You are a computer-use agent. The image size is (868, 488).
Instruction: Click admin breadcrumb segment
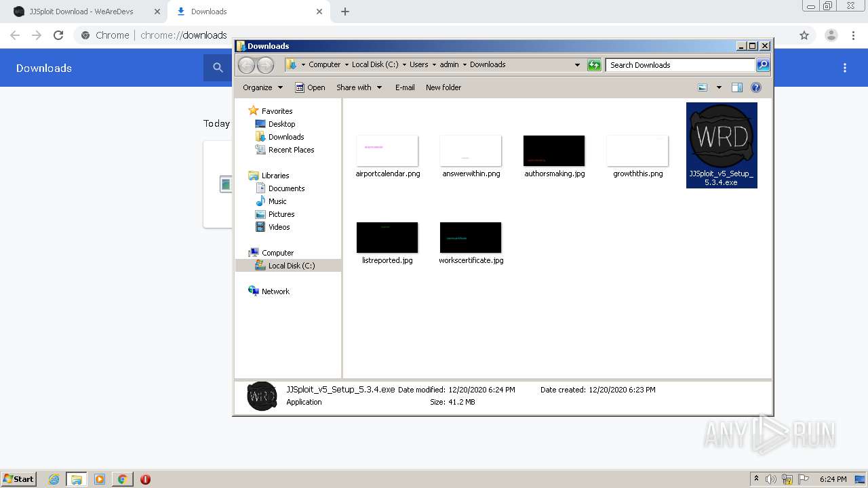pyautogui.click(x=449, y=65)
